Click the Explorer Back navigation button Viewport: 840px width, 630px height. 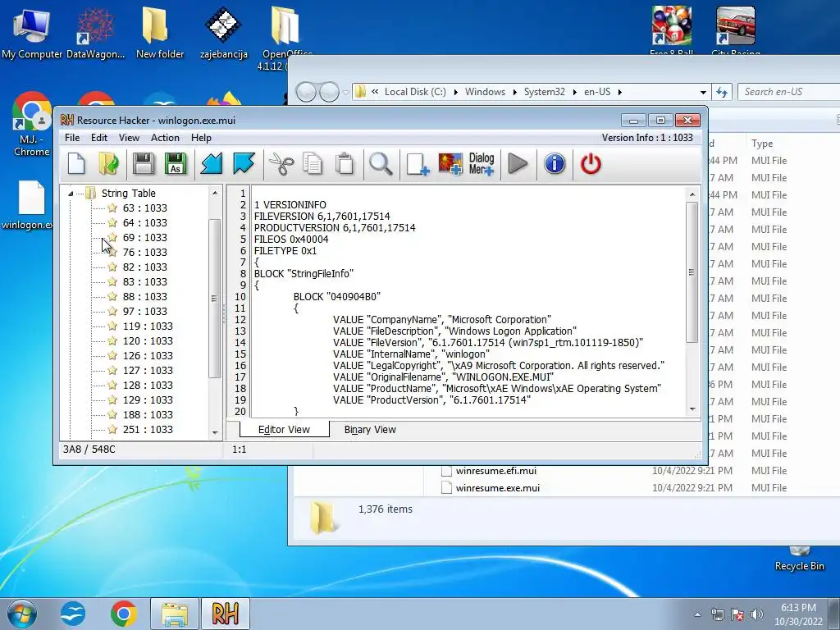point(306,92)
